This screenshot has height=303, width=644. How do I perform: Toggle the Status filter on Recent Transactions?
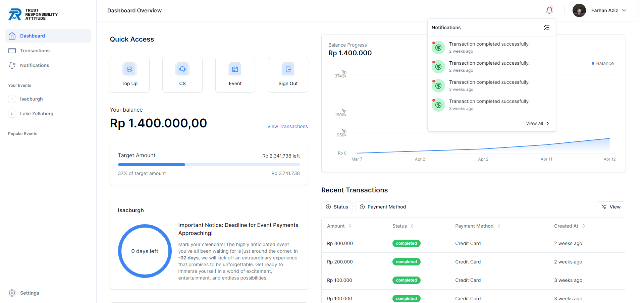pyautogui.click(x=337, y=207)
